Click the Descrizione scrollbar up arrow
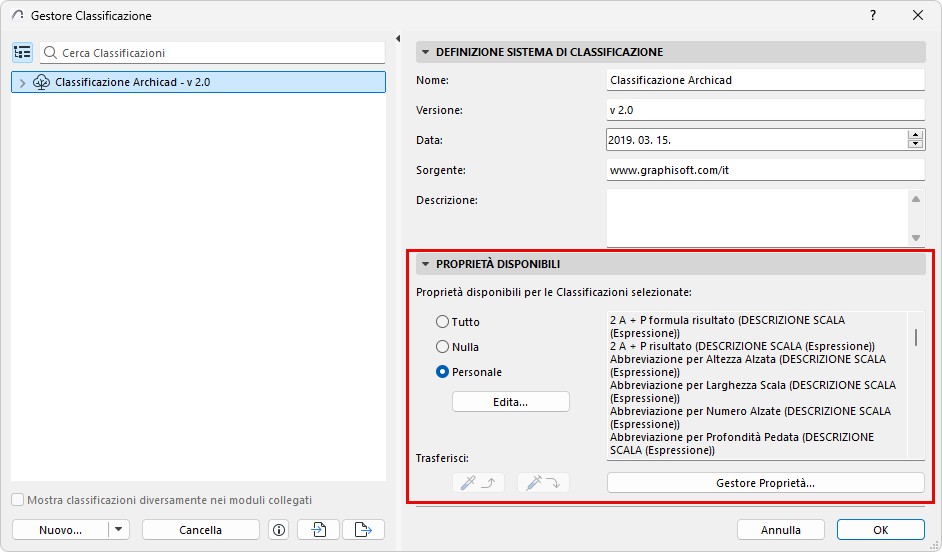This screenshot has height=552, width=942. [916, 199]
